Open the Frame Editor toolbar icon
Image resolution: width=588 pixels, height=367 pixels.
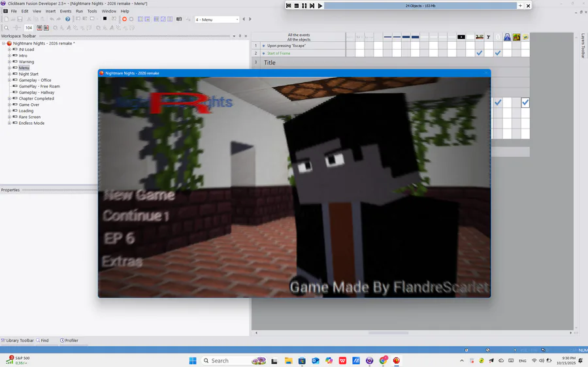tap(147, 19)
